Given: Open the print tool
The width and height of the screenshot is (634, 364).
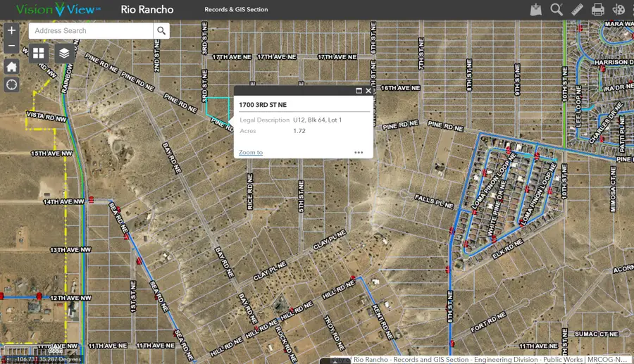Looking at the screenshot, I should click(x=598, y=10).
